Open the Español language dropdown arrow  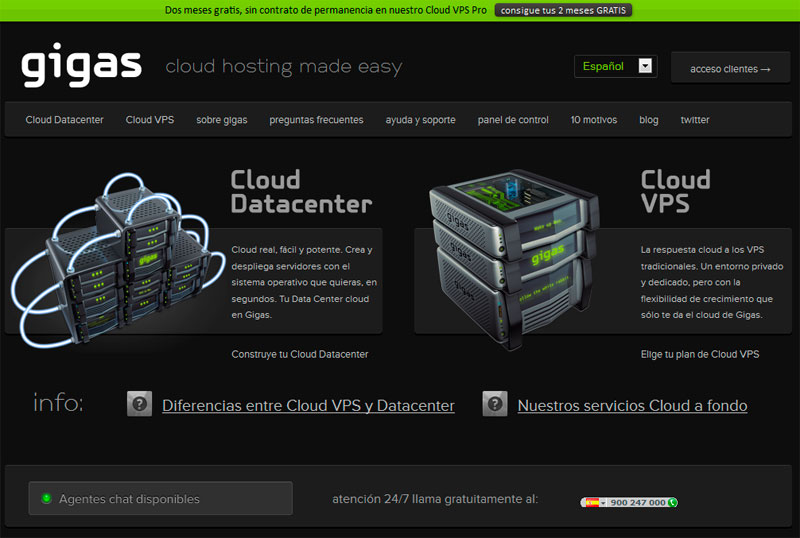coord(645,66)
